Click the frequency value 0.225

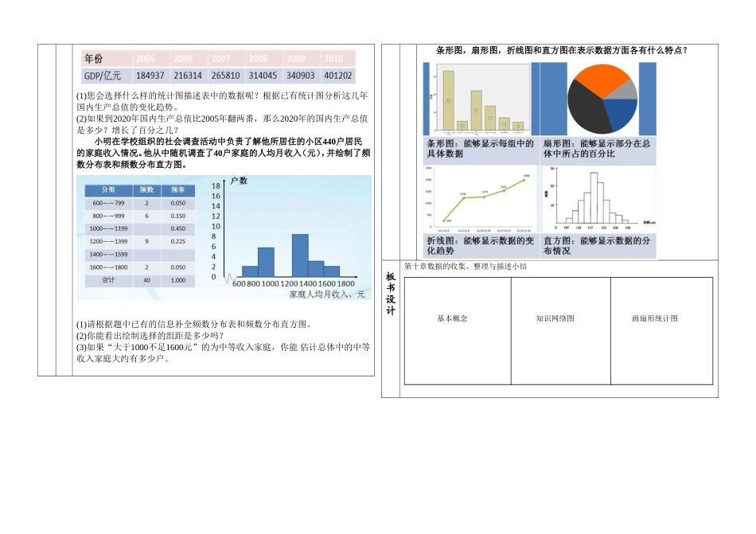(178, 241)
